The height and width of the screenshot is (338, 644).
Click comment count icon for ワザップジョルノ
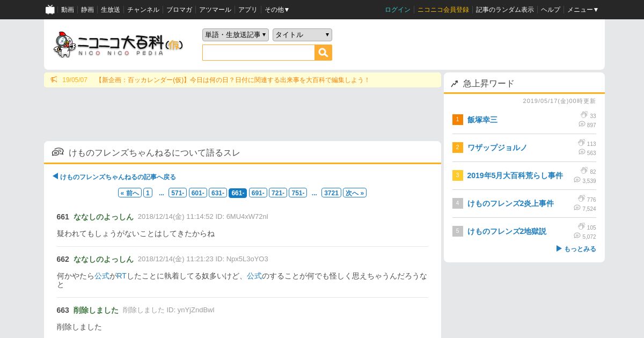click(582, 152)
